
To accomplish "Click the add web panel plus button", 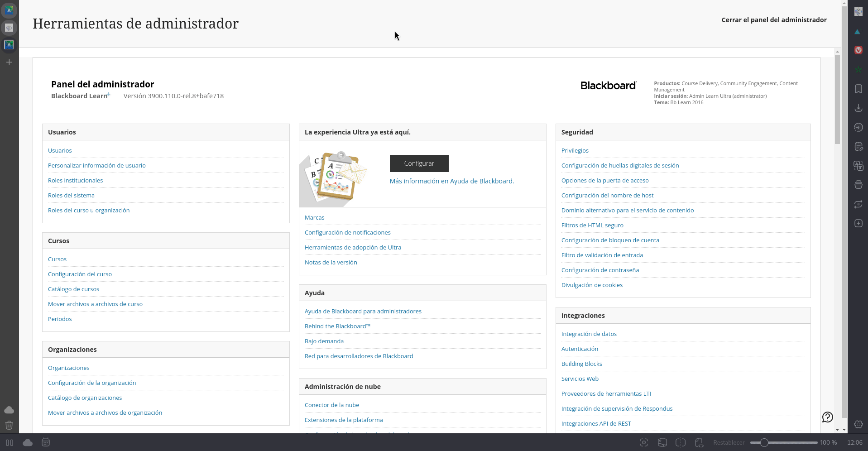I will pos(858,223).
